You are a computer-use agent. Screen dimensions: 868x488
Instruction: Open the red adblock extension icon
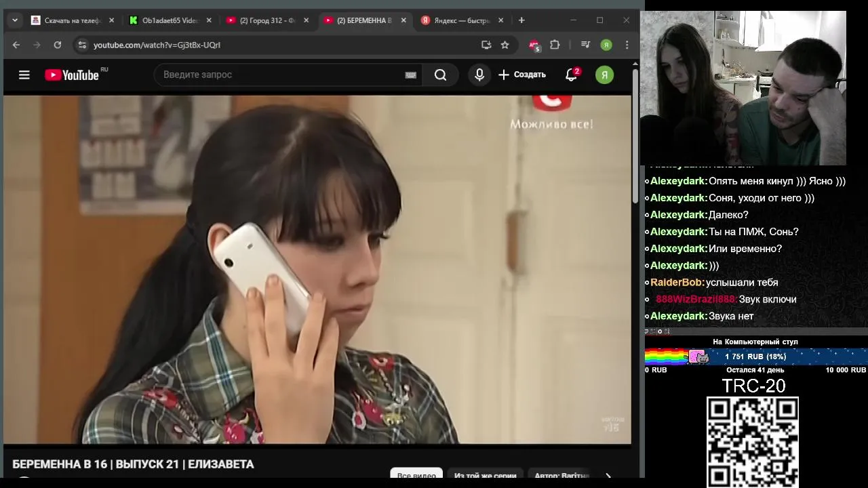(x=534, y=45)
